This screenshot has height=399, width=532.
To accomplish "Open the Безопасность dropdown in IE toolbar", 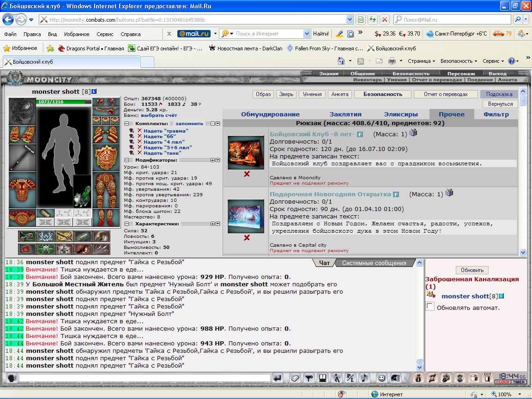I will point(459,61).
